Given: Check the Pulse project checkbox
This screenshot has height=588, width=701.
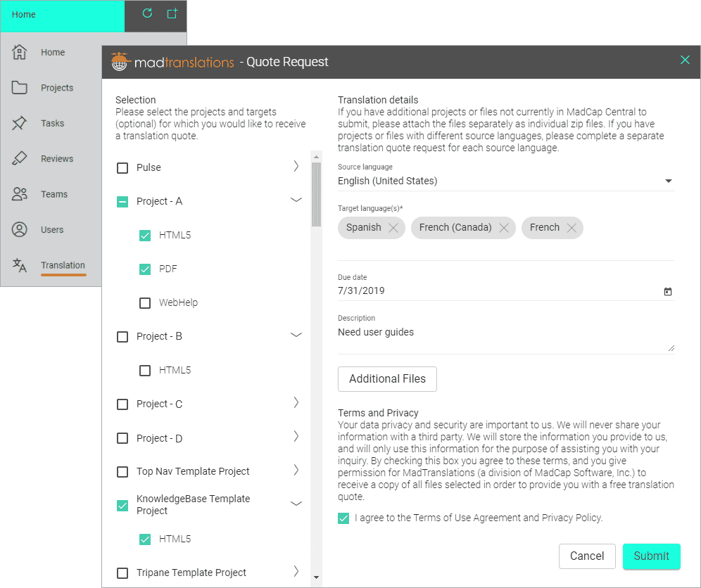Looking at the screenshot, I should click(122, 168).
